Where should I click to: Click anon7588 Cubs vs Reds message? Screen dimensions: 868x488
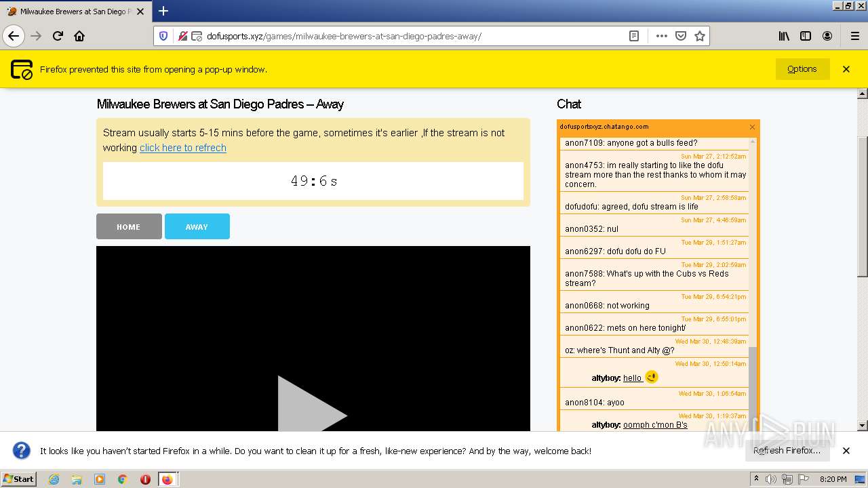tap(647, 279)
